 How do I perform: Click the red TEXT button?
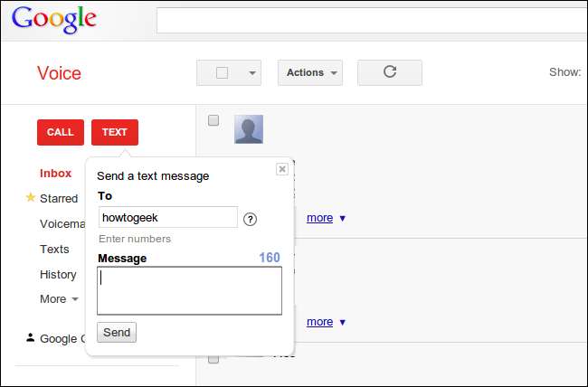coord(115,132)
